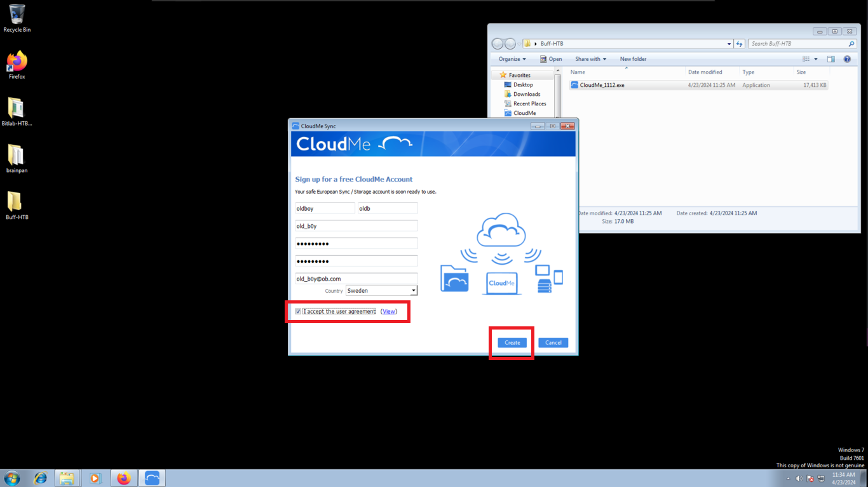The height and width of the screenshot is (487, 868).
Task: Open the Windows Start menu orb
Action: click(x=12, y=478)
